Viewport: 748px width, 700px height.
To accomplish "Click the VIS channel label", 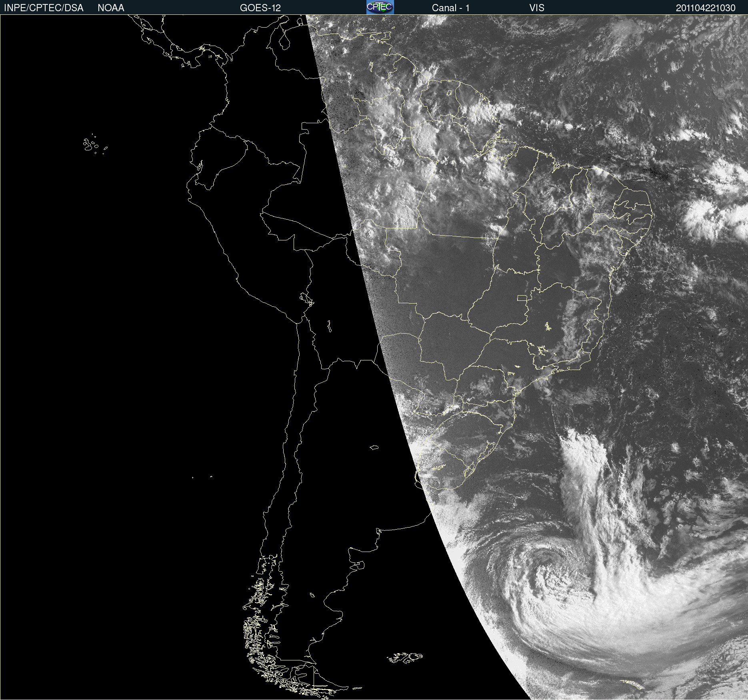I will [x=537, y=8].
